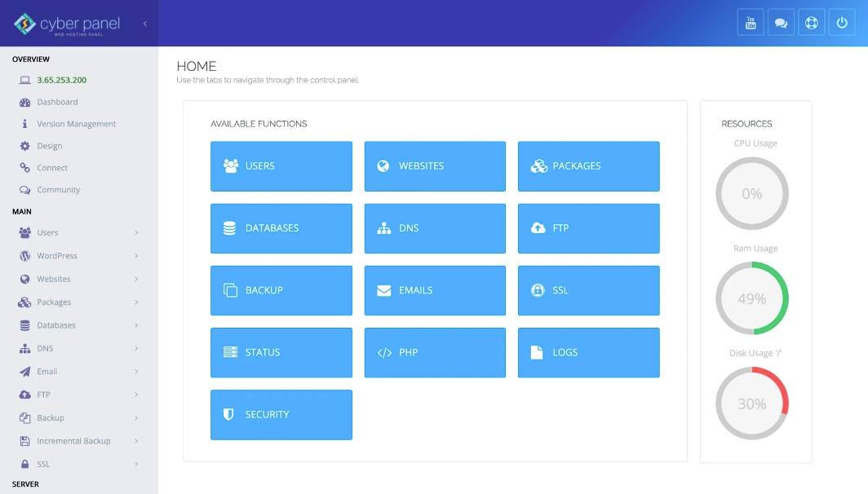The image size is (868, 494).
Task: Expand the Incremental Backup sidebar menu
Action: click(x=77, y=441)
